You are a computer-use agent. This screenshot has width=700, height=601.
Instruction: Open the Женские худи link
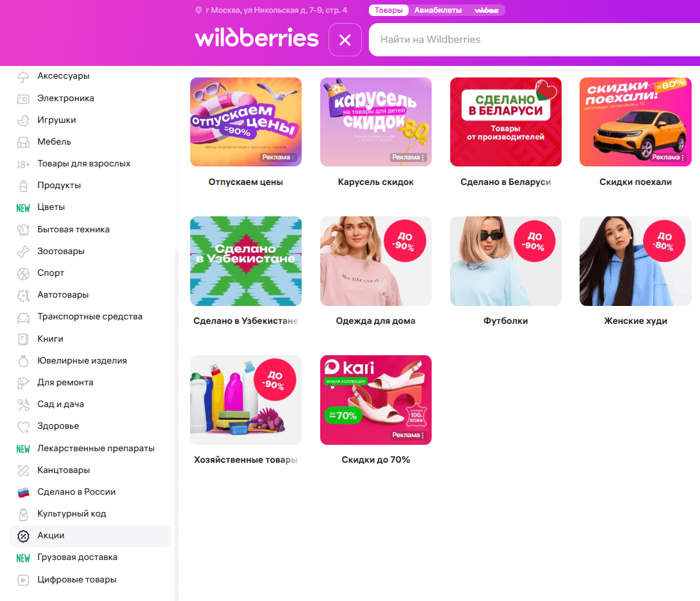[635, 321]
